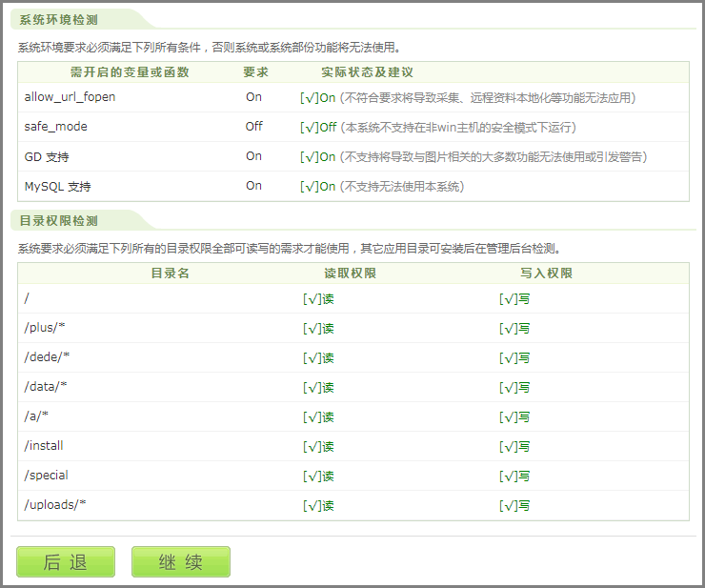
Task: Click the GD 支持 [√]On status
Action: coord(318,156)
